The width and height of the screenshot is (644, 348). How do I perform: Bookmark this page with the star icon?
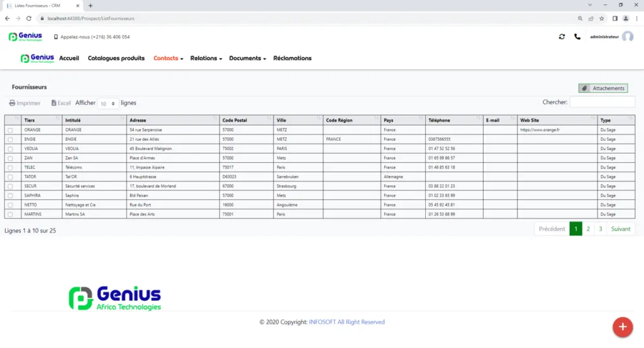(602, 18)
